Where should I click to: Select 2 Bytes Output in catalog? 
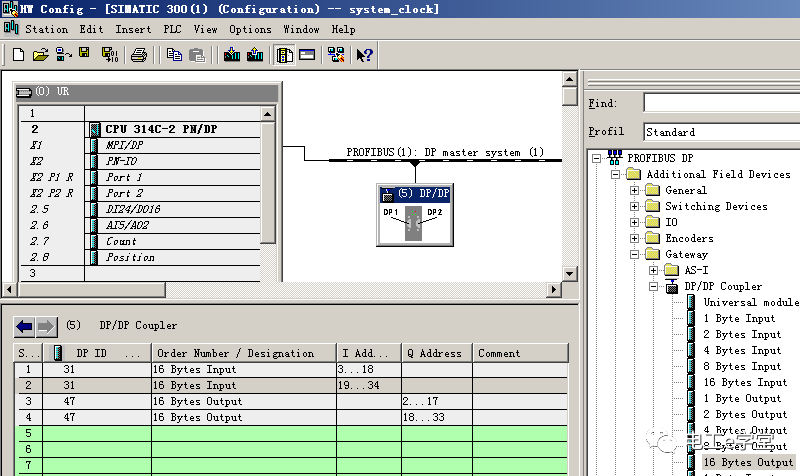pos(745,414)
